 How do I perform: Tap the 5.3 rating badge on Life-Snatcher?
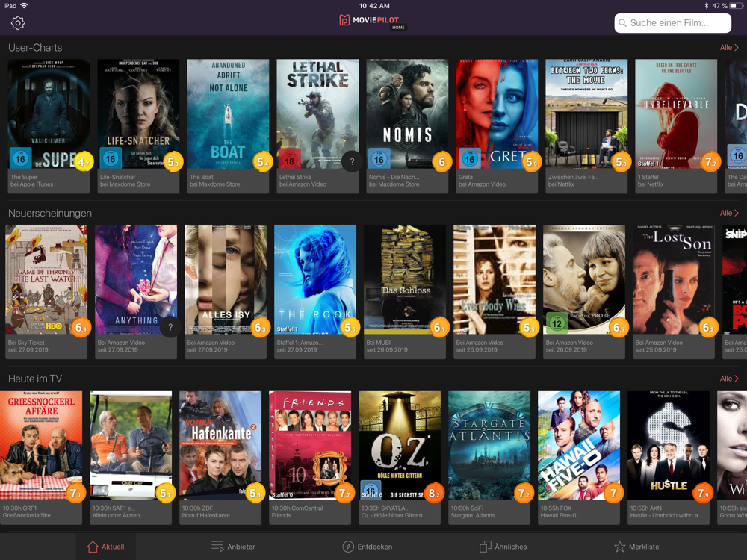(173, 162)
